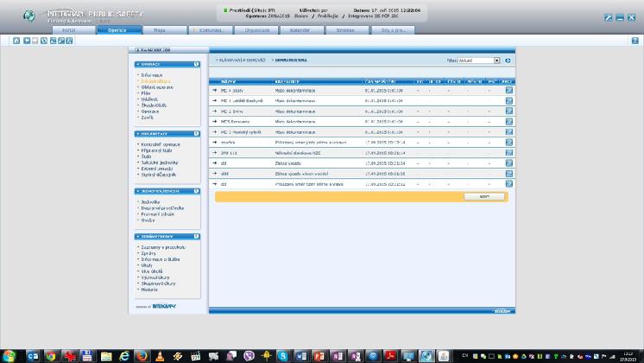Open Dopravní prostředky link
The width and height of the screenshot is (644, 363).
coord(162,208)
